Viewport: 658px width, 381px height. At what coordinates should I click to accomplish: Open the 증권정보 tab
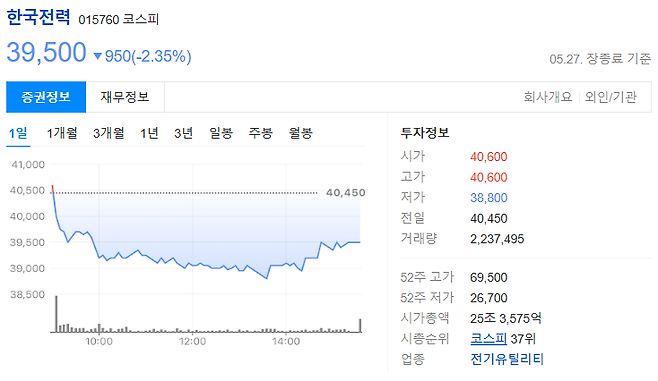point(46,97)
